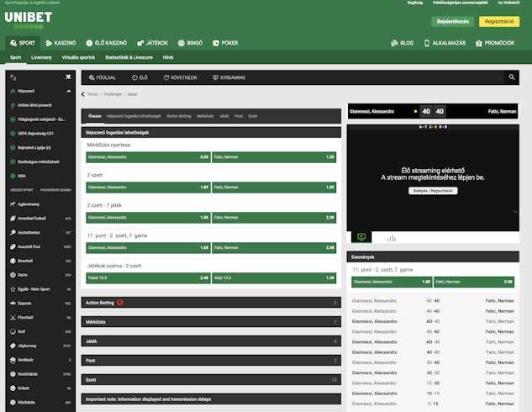Click the Challenger breadcrumb link
The image size is (532, 412).
click(x=113, y=94)
